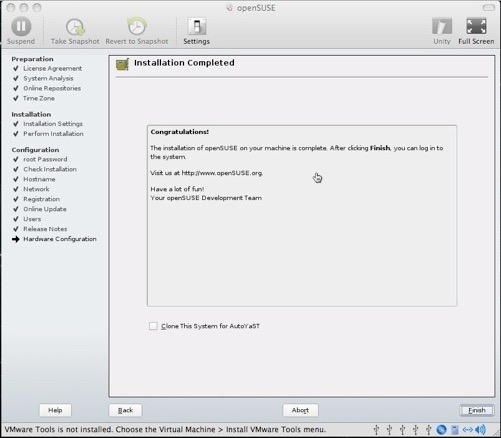Click the hard disk status icon
The image size is (501, 438).
[x=455, y=430]
